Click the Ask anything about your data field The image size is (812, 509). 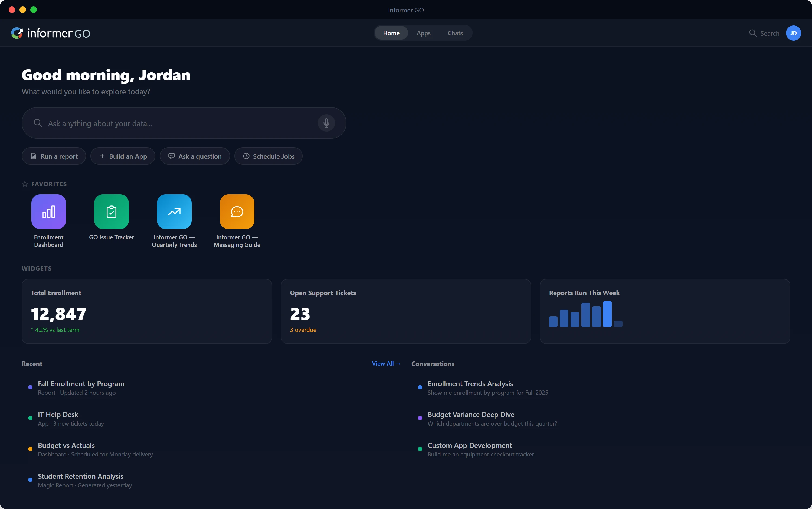(168, 123)
